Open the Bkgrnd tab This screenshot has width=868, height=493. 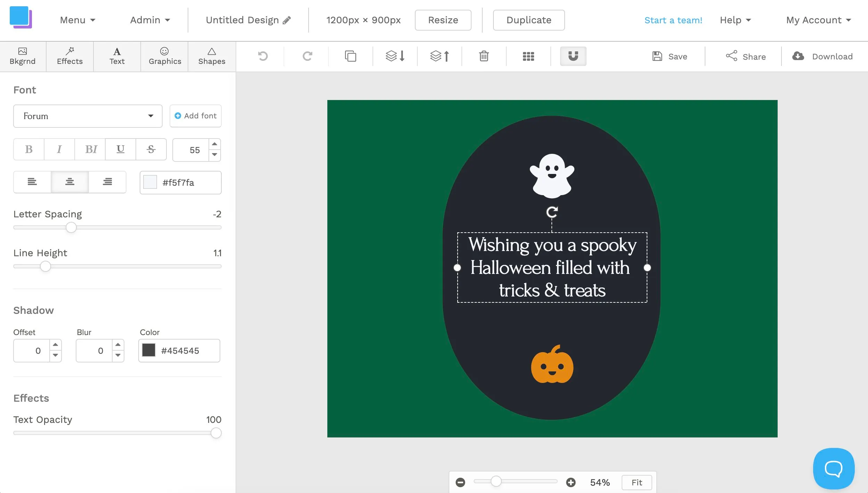point(23,57)
